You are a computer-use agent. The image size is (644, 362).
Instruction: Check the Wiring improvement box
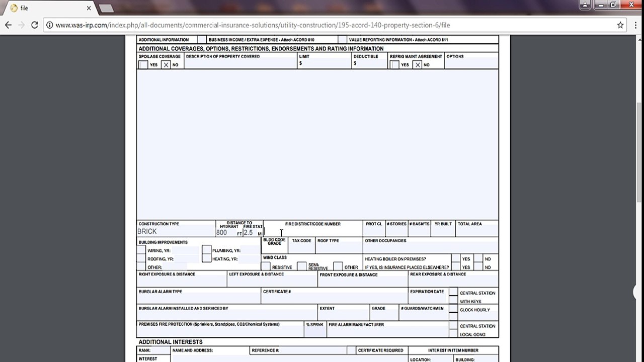(141, 250)
